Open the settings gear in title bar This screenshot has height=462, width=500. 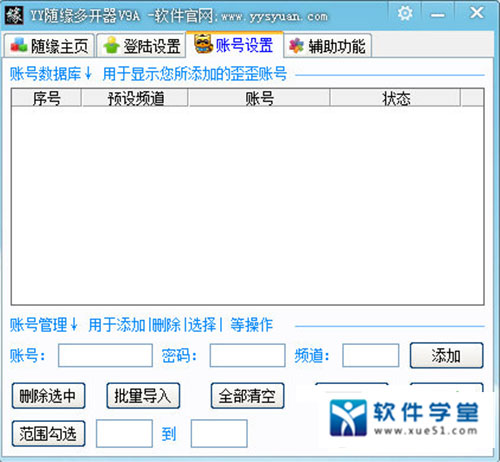405,14
